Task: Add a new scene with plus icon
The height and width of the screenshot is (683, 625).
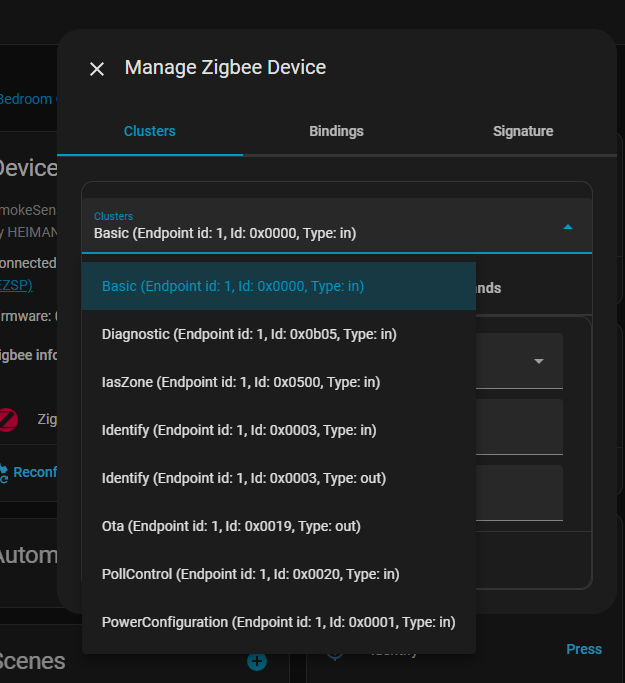Action: pos(257,661)
